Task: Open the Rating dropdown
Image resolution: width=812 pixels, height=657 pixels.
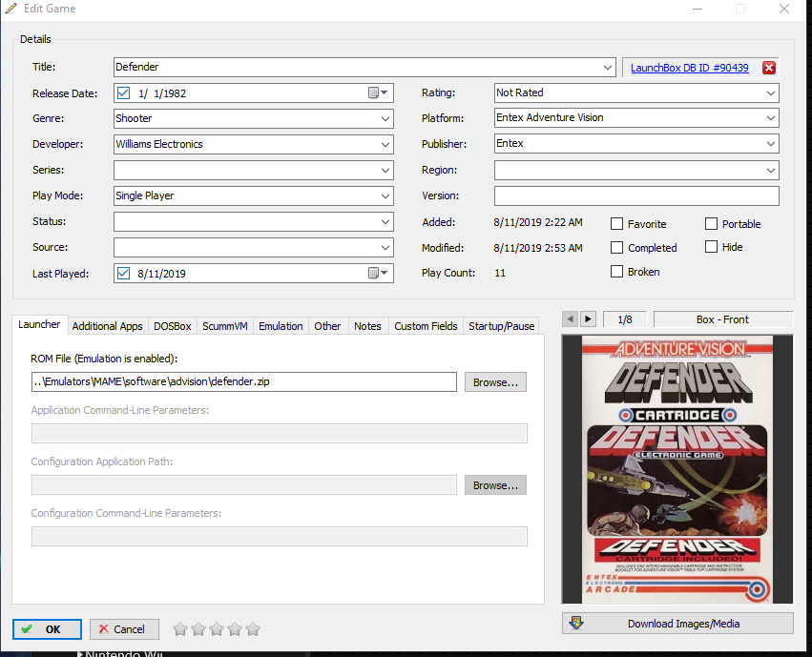Action: (x=771, y=93)
